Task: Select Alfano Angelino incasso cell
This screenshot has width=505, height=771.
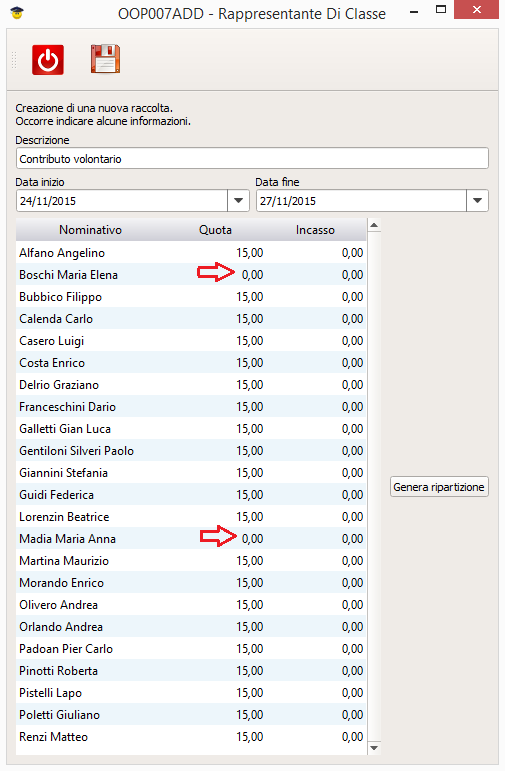Action: click(315, 253)
